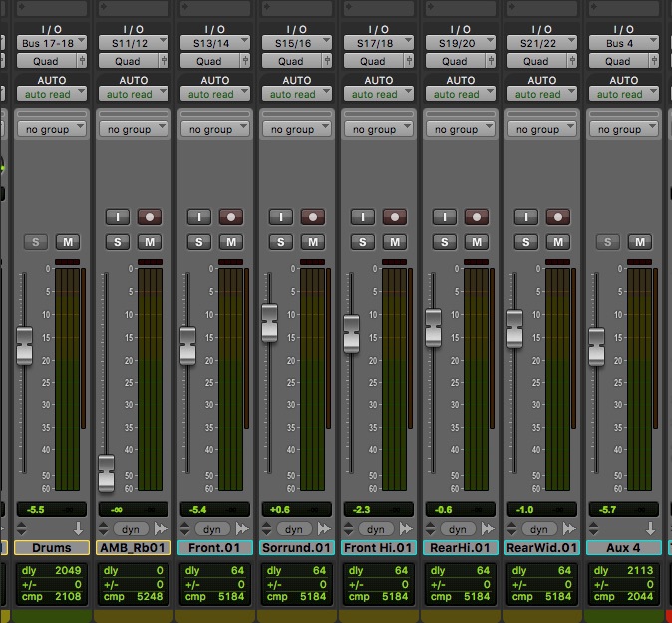Open the Bus 17-18 input selector on Drums
The width and height of the screenshot is (672, 623).
click(52, 43)
